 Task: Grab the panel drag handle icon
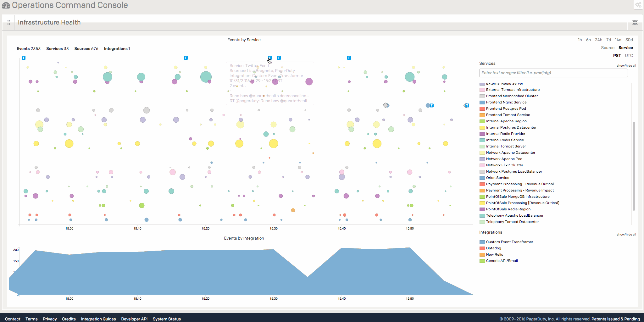coord(8,23)
